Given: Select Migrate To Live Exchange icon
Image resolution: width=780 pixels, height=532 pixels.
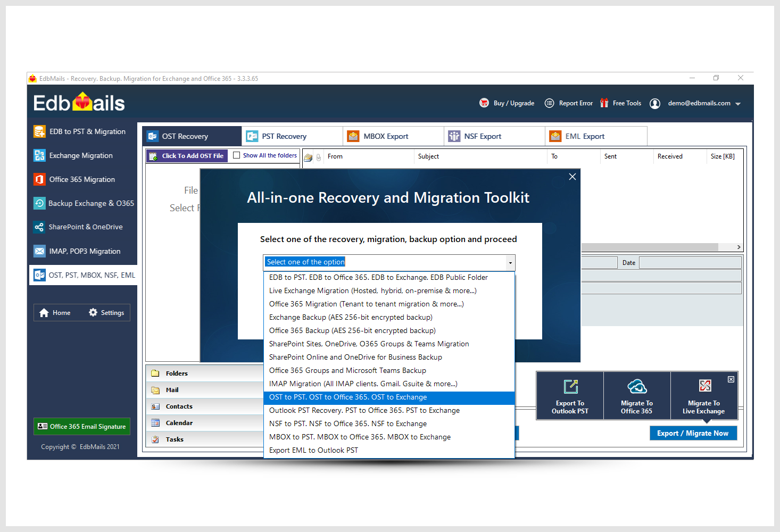Looking at the screenshot, I should pos(705,386).
